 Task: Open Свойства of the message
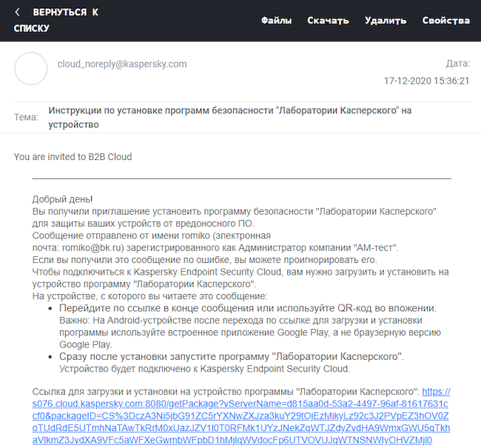(446, 20)
